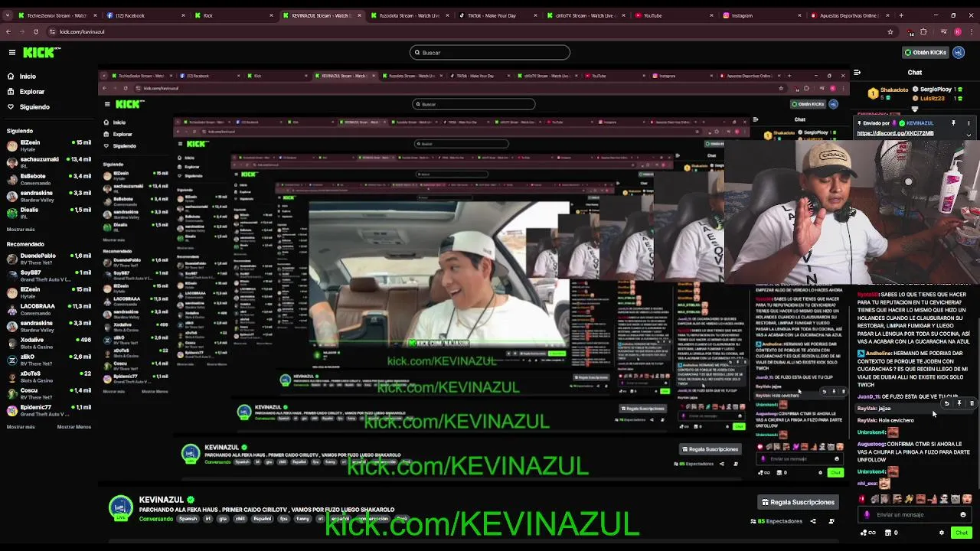Image resolution: width=980 pixels, height=551 pixels.
Task: Open Diealis channel in the sidebar
Action: tap(49, 213)
